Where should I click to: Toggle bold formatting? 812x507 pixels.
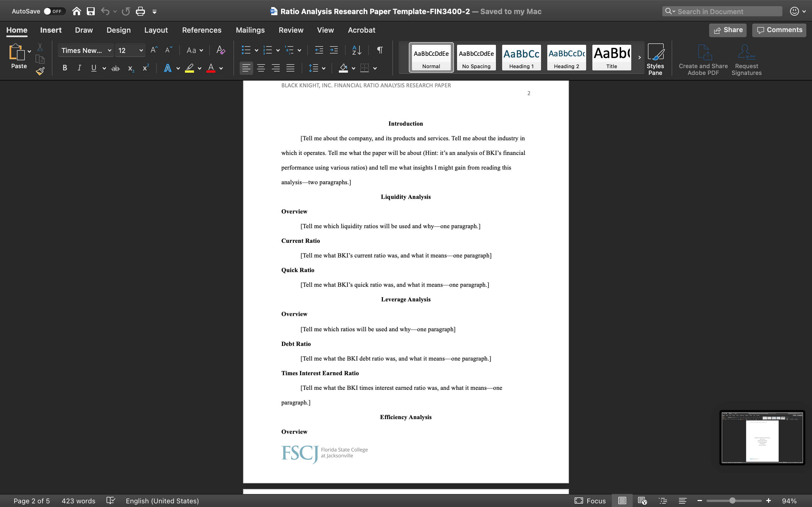(65, 68)
